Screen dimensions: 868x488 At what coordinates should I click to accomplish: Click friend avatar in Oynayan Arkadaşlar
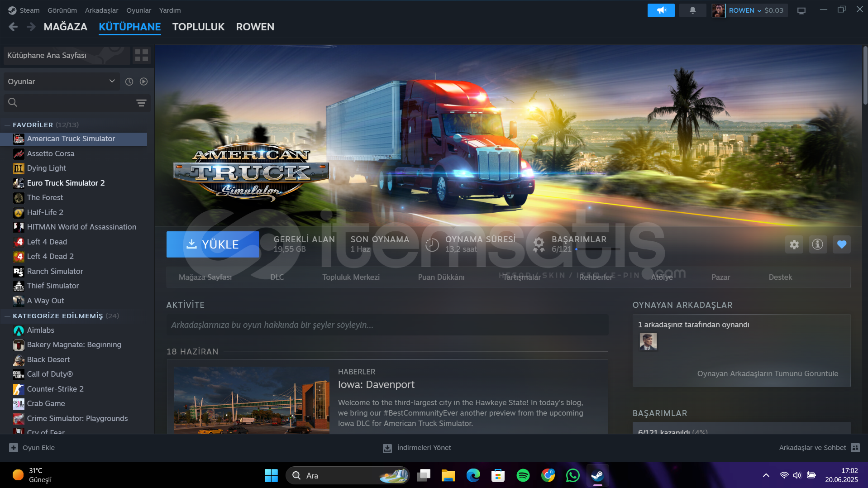coord(648,341)
